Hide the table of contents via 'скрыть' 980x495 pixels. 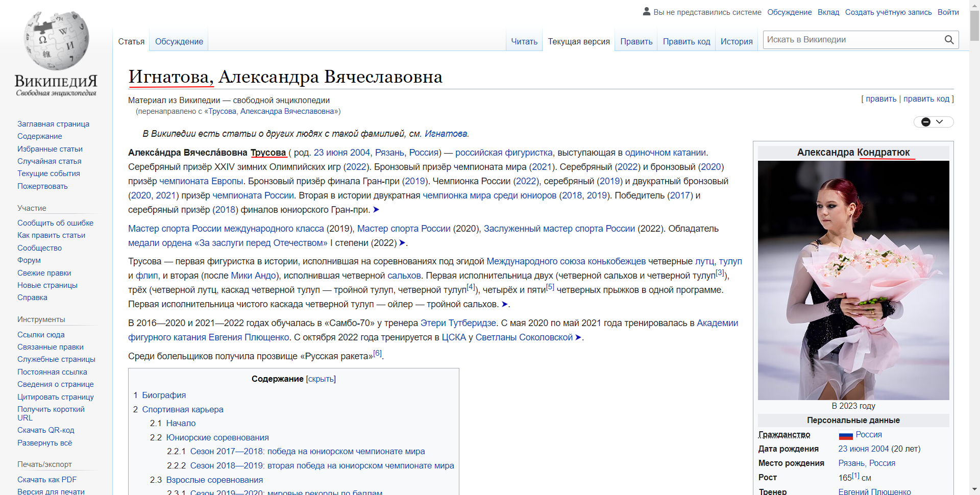321,379
